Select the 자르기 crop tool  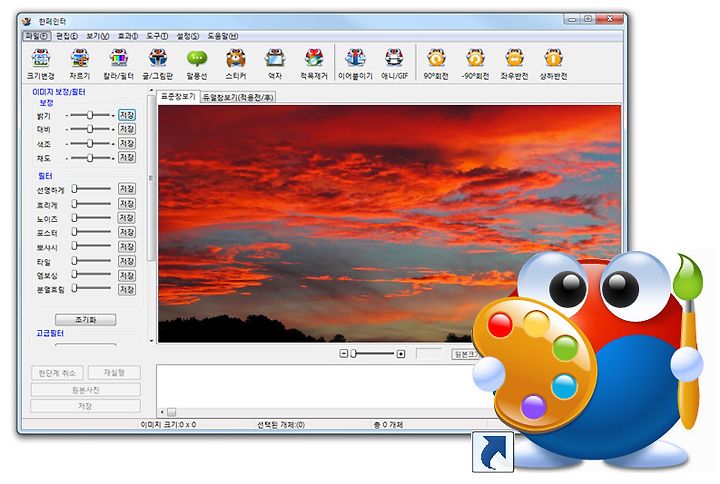pyautogui.click(x=79, y=64)
